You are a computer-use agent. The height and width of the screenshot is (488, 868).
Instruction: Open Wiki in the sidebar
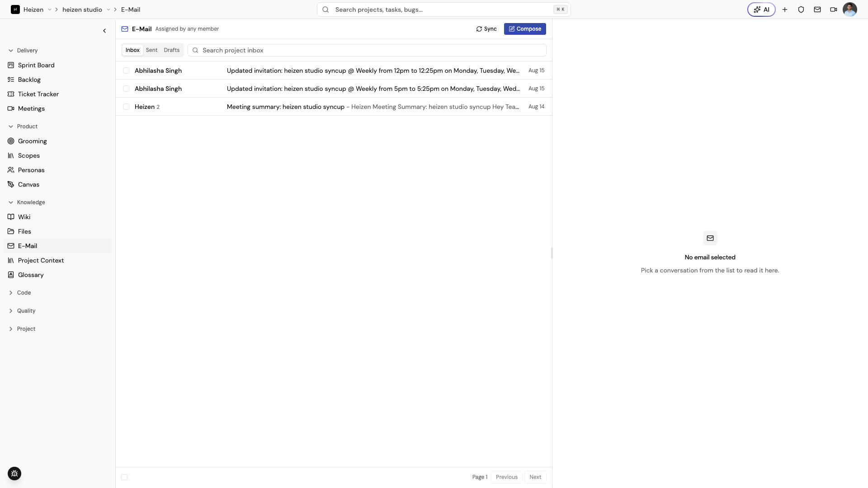(x=57, y=217)
